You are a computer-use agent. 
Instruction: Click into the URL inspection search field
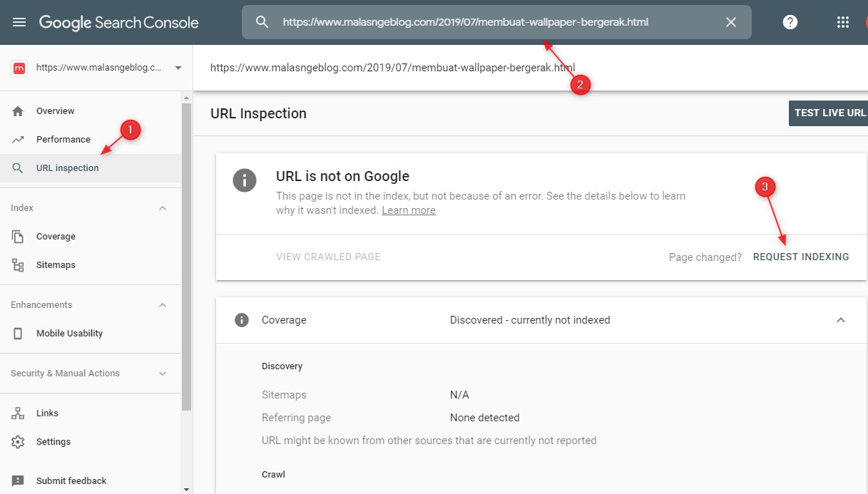(x=496, y=22)
